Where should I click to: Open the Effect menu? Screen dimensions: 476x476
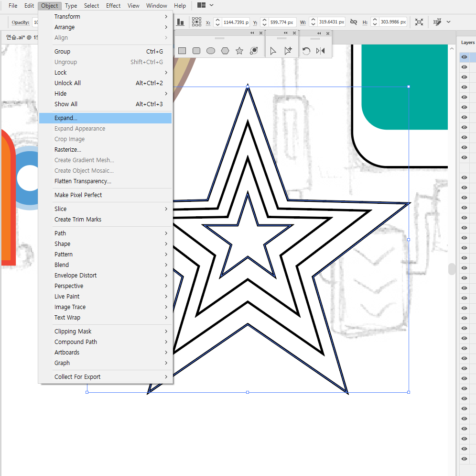113,5
